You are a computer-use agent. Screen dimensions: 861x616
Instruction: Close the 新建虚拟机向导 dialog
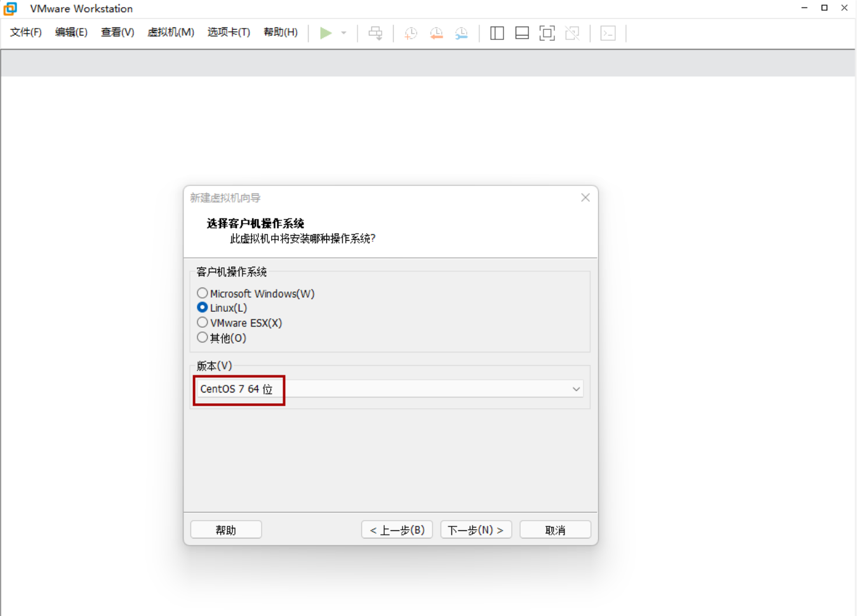585,198
